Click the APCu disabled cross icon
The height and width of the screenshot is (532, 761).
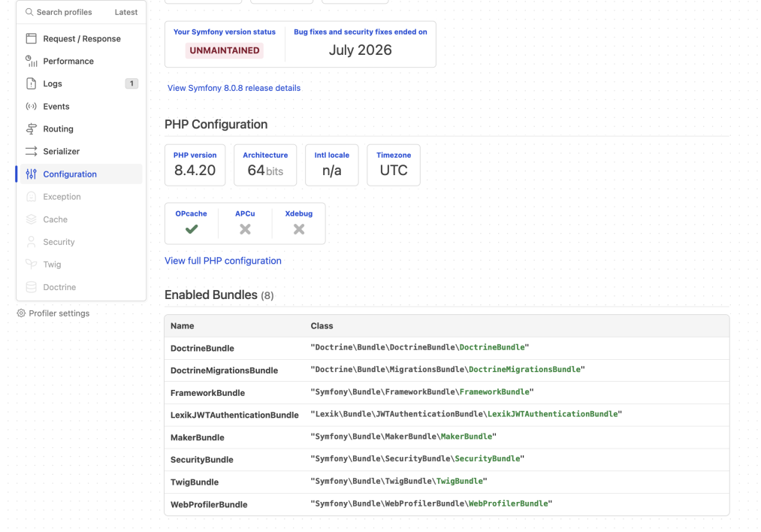245,229
